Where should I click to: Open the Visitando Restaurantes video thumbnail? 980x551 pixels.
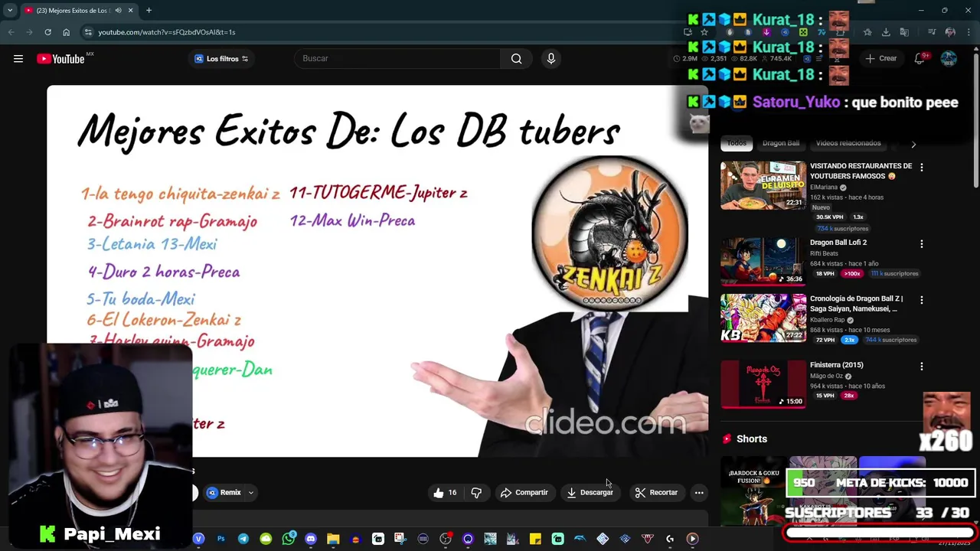pyautogui.click(x=763, y=185)
